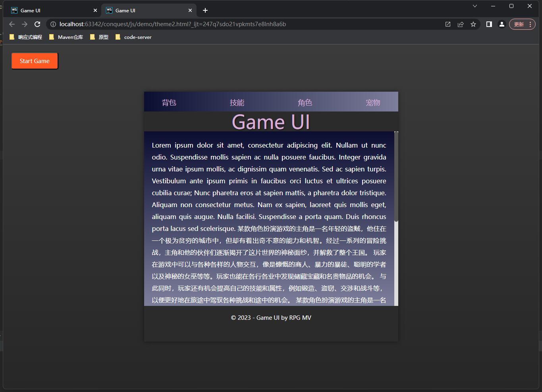Open the 技能 menu item
Image resolution: width=542 pixels, height=392 pixels.
(x=237, y=102)
